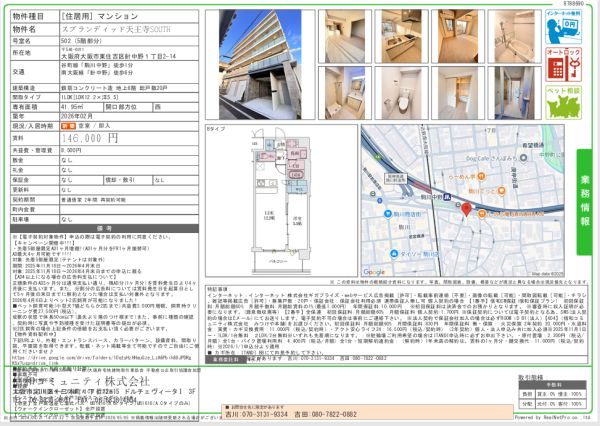Click the 現況/入居時期 row label
This screenshot has height=426, width=600.
coord(33,126)
